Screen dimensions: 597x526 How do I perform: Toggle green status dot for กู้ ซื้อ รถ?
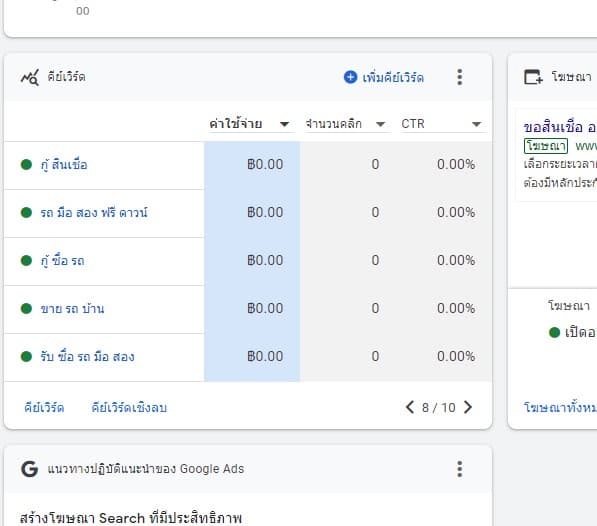[26, 260]
